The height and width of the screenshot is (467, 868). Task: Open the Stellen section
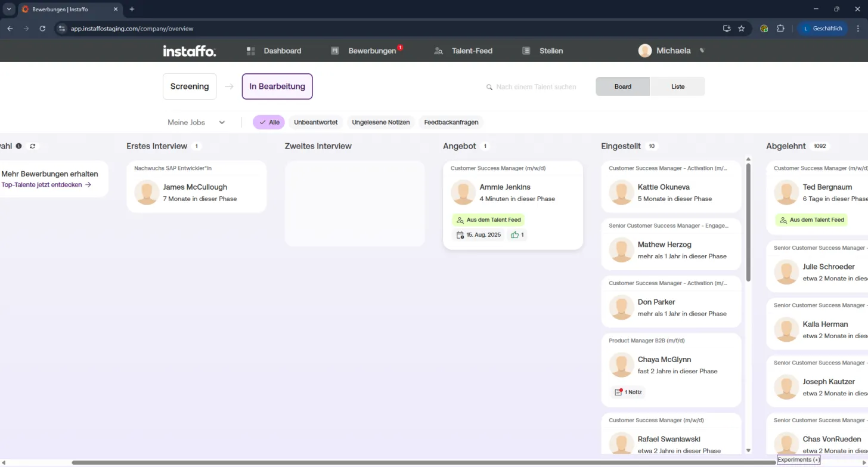click(x=542, y=51)
